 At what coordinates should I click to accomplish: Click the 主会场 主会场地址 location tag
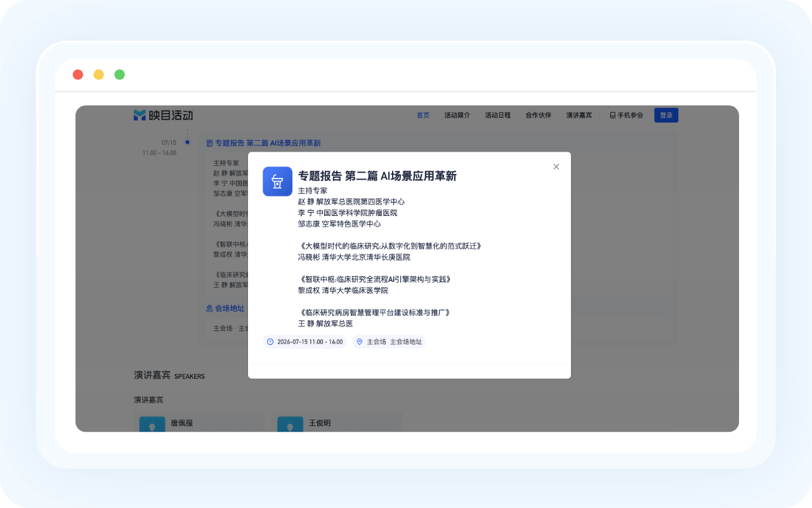(x=389, y=342)
